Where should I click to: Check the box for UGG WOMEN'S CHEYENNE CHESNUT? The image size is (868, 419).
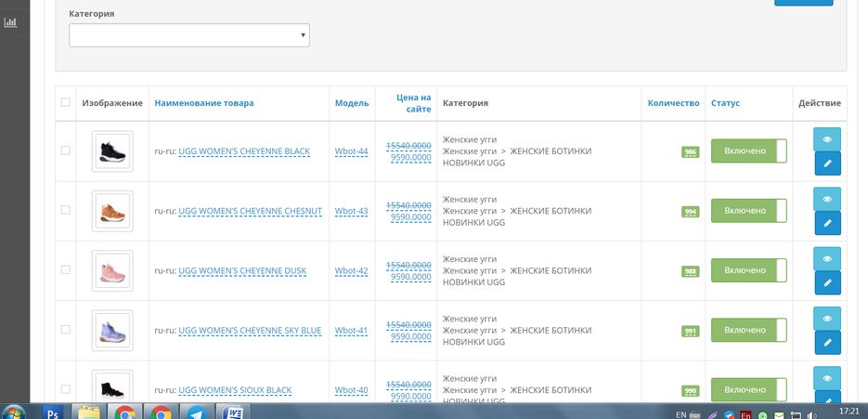(66, 210)
